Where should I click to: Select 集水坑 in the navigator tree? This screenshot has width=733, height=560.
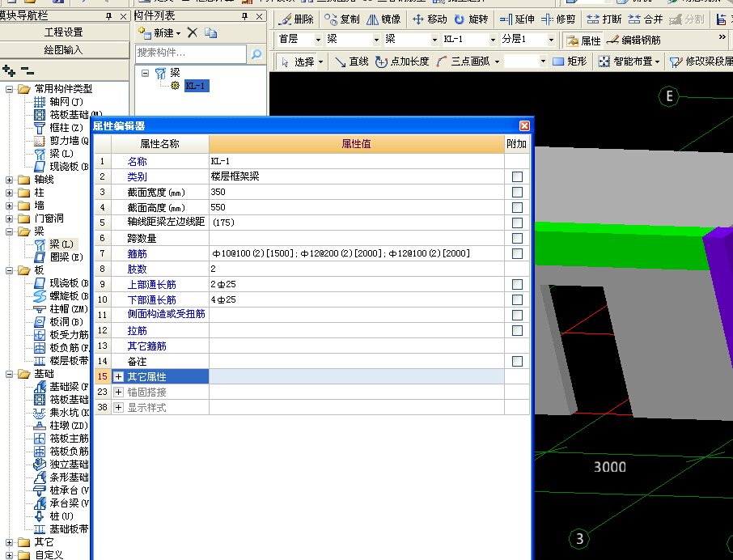tap(61, 413)
